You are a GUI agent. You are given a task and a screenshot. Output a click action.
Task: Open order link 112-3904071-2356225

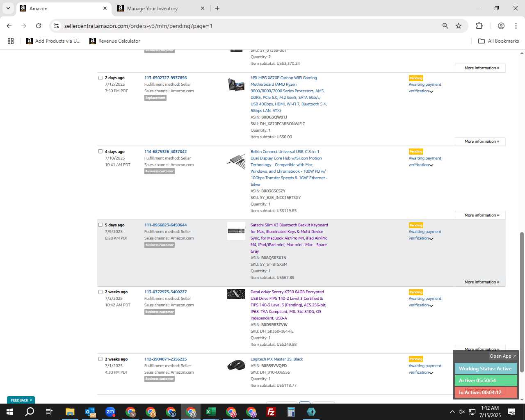(x=165, y=359)
